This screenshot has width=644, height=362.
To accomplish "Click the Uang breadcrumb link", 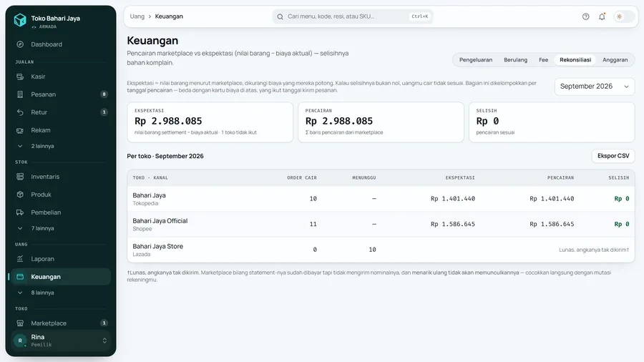I will point(137,16).
